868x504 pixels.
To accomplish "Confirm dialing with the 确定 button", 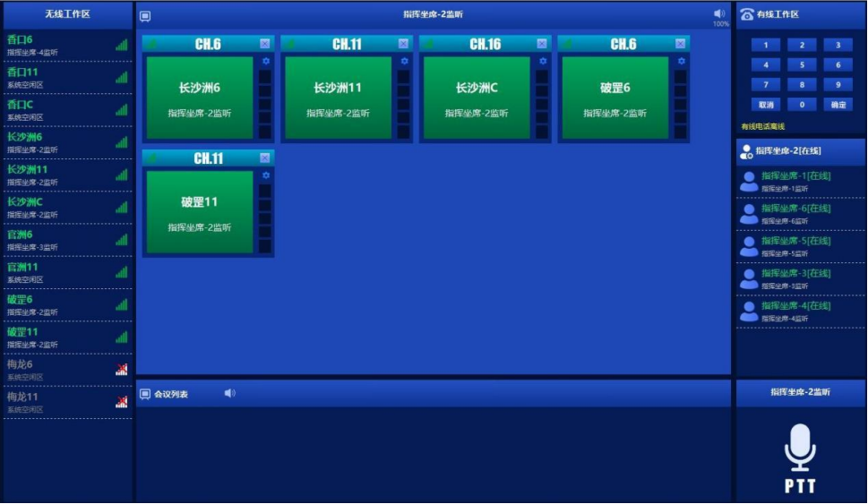I will 838,105.
